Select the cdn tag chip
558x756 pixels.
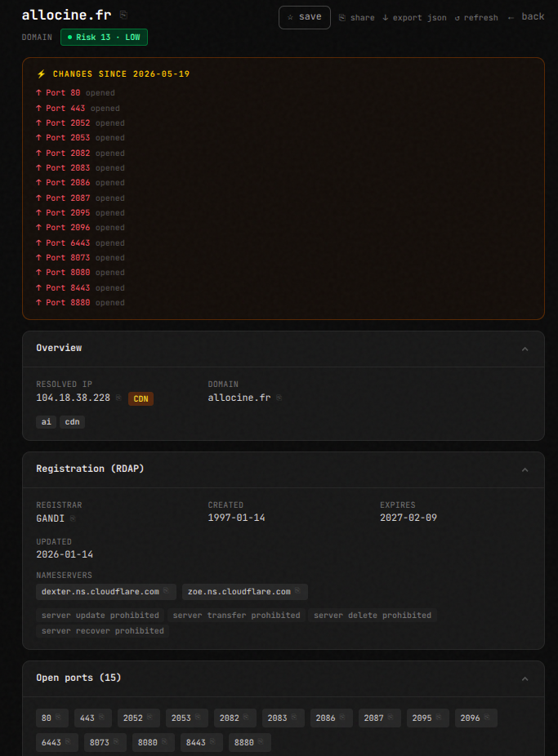tap(73, 422)
